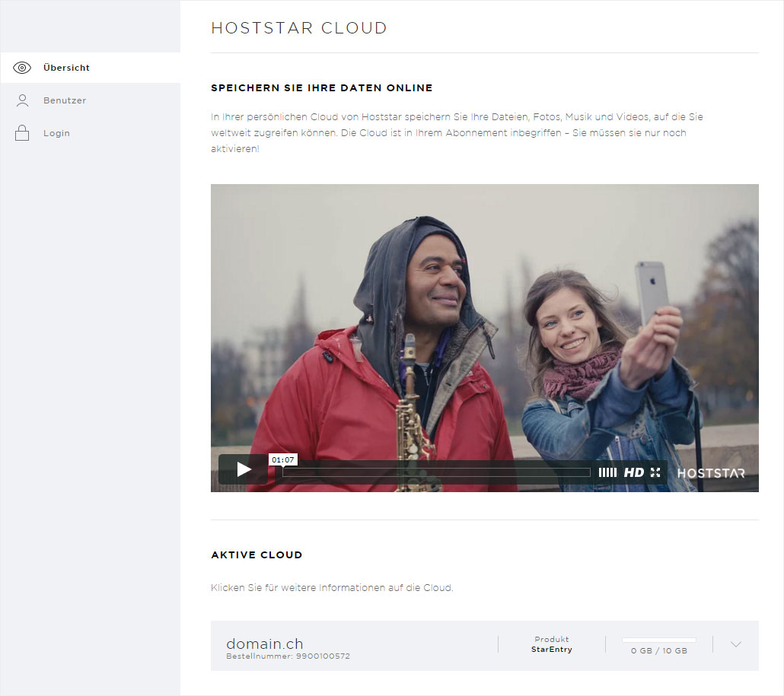Screen dimensions: 784x696
Task: Switch video to fullscreen mode
Action: (655, 472)
